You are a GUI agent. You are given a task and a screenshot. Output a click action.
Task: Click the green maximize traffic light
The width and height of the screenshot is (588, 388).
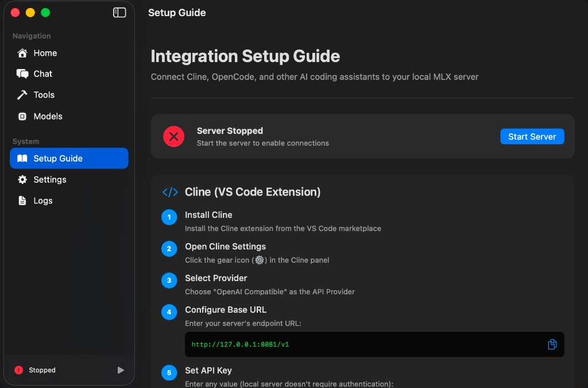45,12
